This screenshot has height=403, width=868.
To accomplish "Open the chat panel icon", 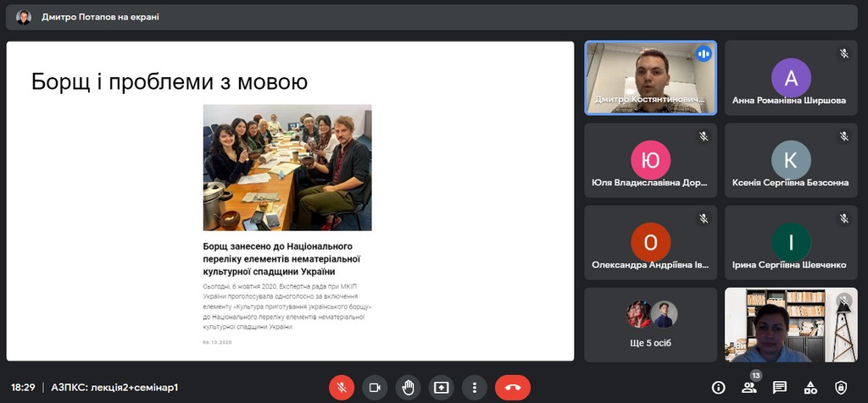I will 780,388.
